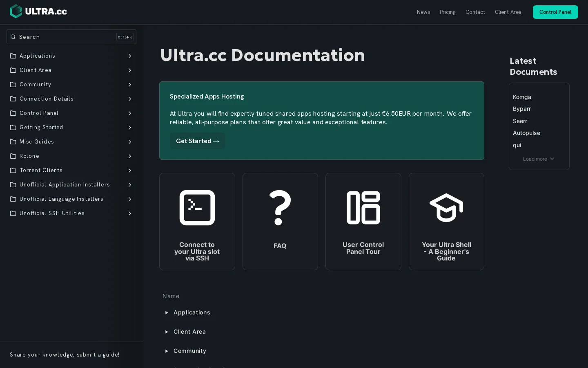Expand Getting Started sidebar chevron
Image resolution: width=588 pixels, height=368 pixels.
point(130,128)
